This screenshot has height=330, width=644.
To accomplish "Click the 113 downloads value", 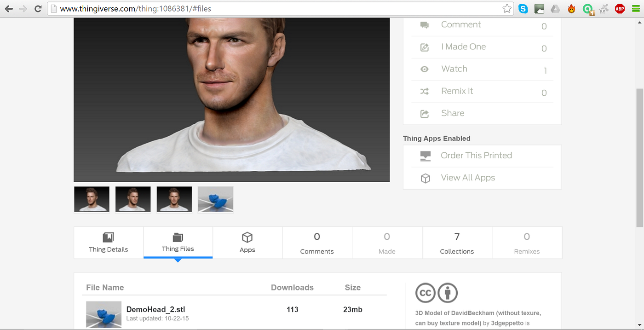I will 293,310.
